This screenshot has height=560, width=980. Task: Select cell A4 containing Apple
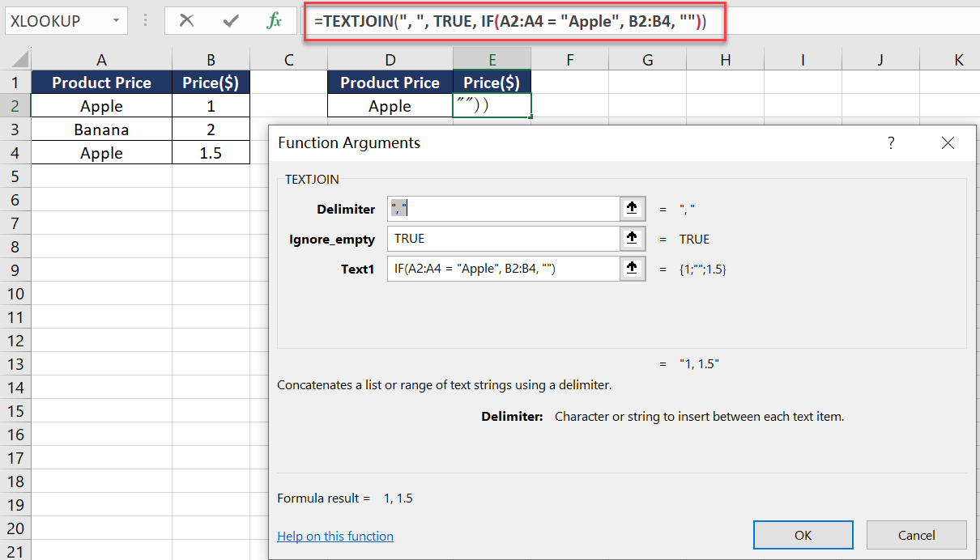(101, 153)
